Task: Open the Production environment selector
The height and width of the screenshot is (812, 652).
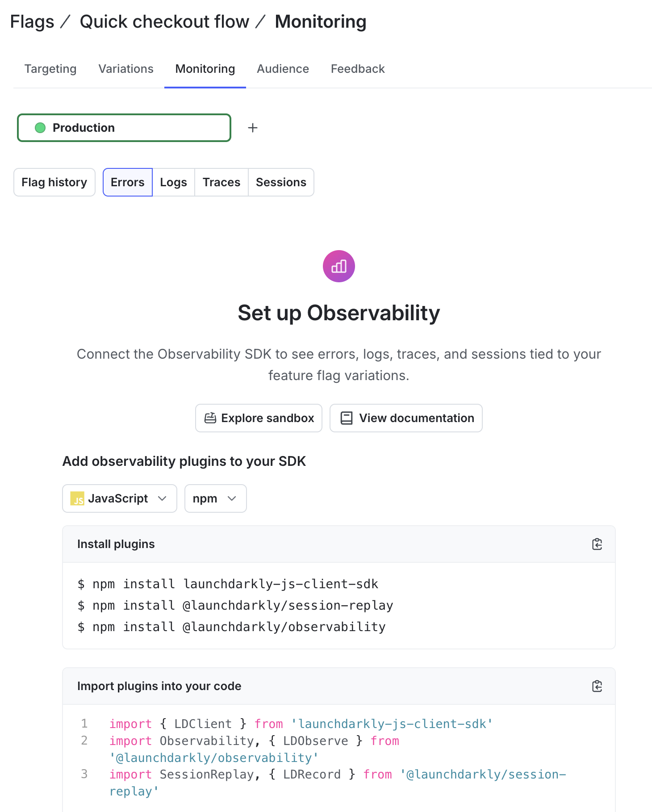Action: pyautogui.click(x=124, y=128)
